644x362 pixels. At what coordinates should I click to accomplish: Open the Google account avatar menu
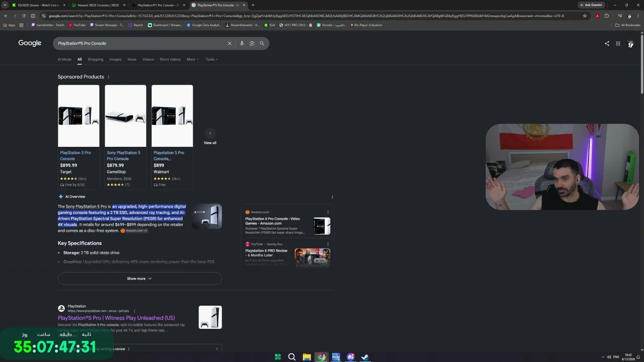[x=630, y=44]
